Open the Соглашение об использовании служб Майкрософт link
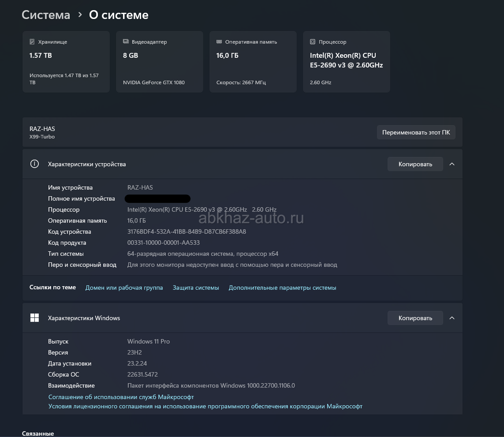Screen dimensions: 504x437 121,397
